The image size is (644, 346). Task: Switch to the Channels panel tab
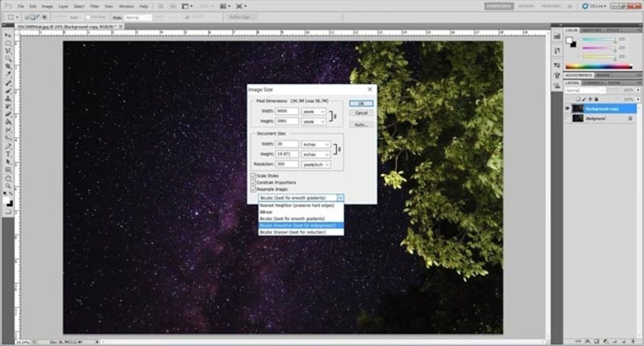(593, 82)
